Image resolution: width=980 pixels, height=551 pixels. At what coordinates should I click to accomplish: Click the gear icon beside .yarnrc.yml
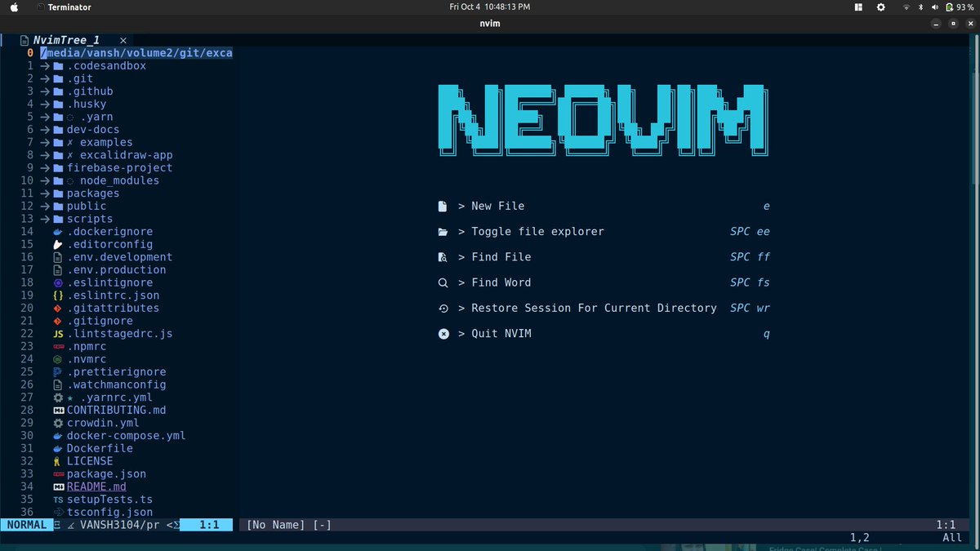[58, 398]
